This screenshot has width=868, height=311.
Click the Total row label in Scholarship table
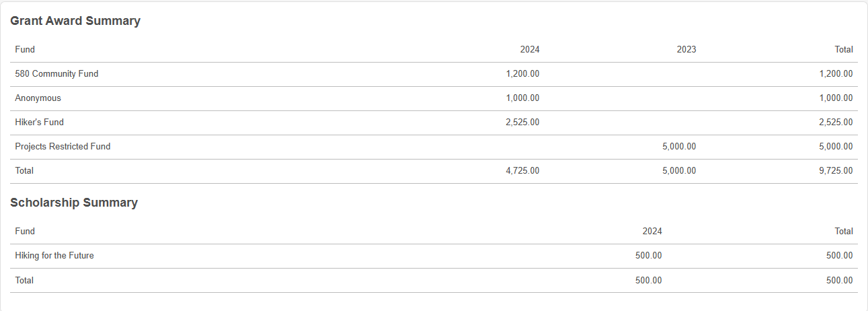coord(24,280)
